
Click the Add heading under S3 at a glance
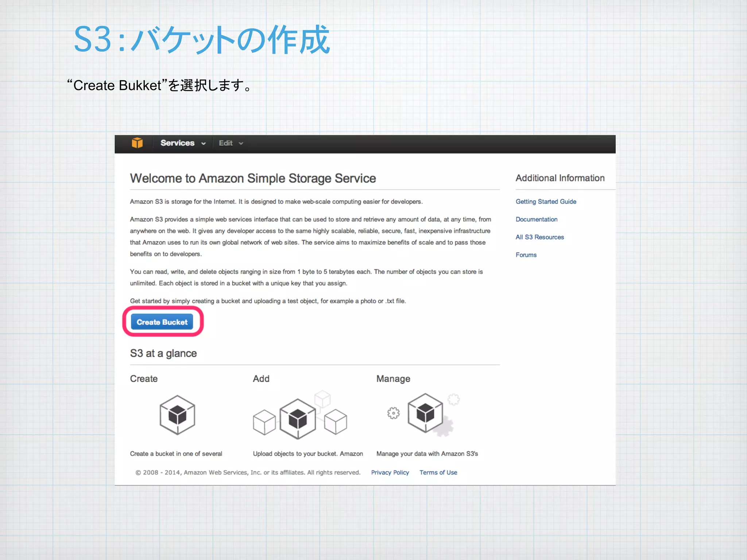tap(261, 379)
